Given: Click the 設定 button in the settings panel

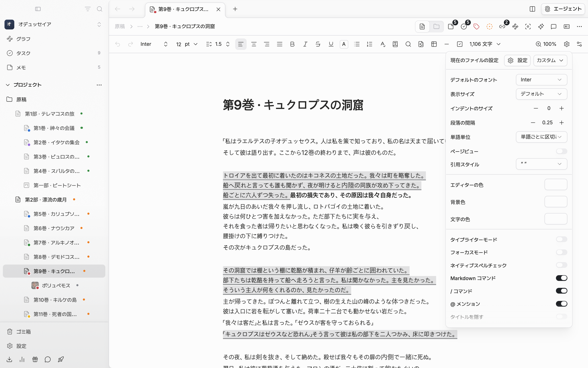Looking at the screenshot, I should (x=517, y=60).
